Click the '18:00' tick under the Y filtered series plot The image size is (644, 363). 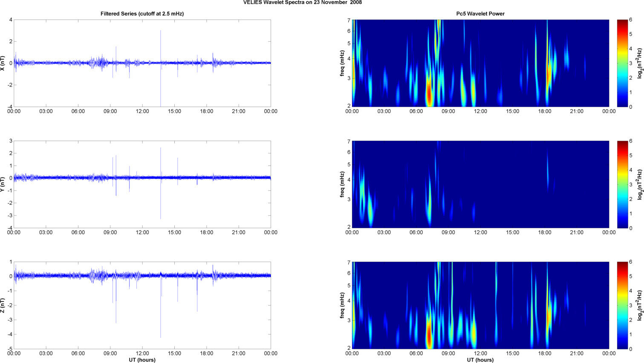(207, 232)
